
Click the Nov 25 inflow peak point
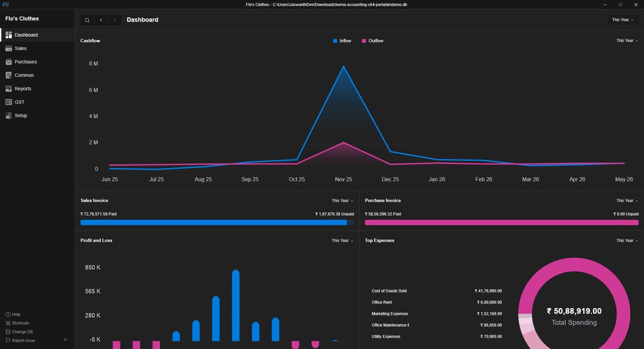343,66
